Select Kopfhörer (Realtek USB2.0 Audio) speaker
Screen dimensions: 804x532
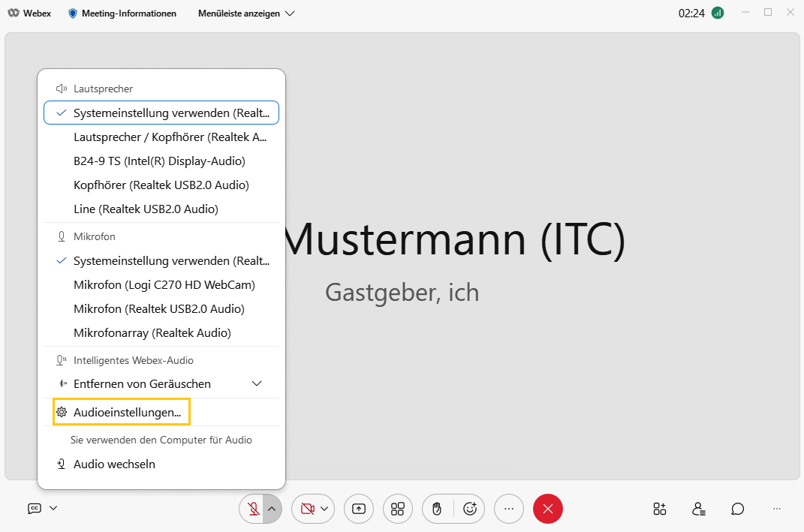pyautogui.click(x=161, y=185)
